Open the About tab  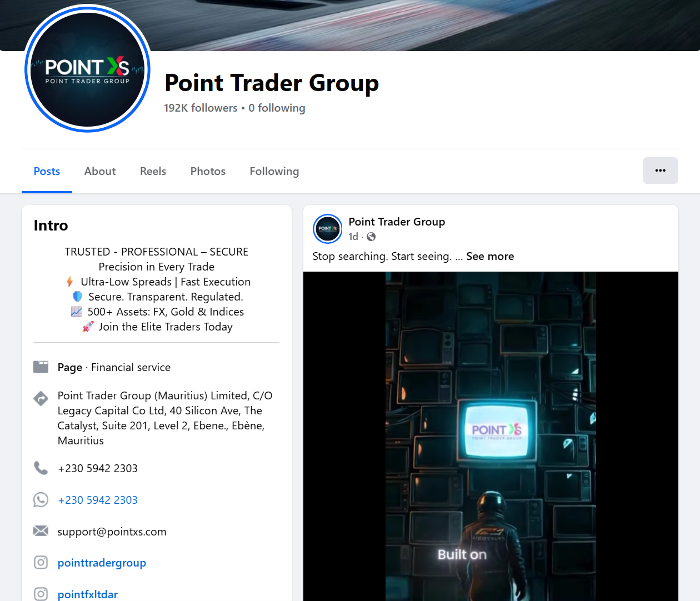pos(100,171)
